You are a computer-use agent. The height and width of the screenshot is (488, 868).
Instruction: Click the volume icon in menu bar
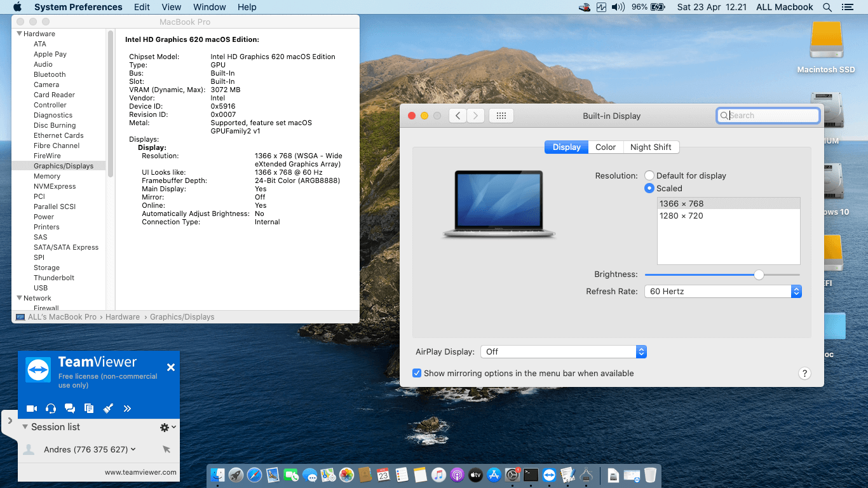tap(620, 7)
